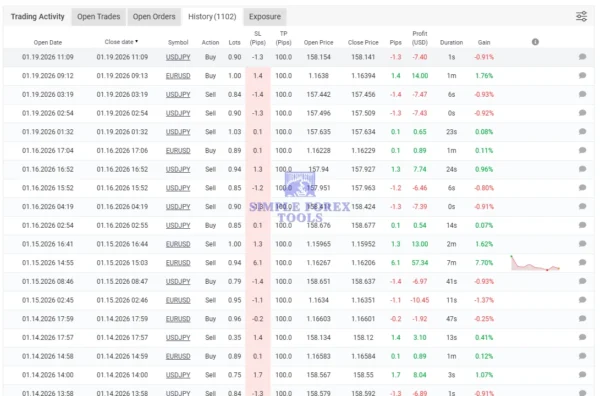Viewport: 600px width, 396px height.
Task: Select the -10.45 profit cell
Action: point(420,300)
